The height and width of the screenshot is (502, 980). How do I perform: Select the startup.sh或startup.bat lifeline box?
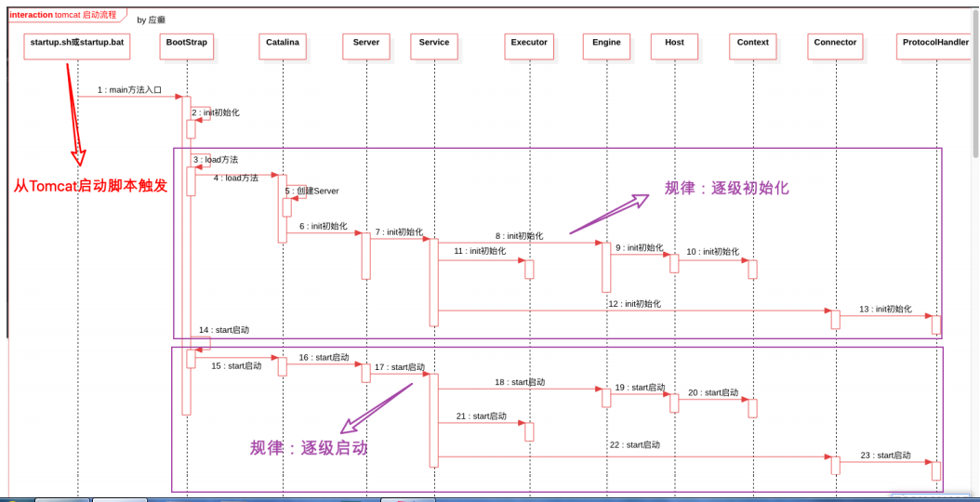[77, 46]
